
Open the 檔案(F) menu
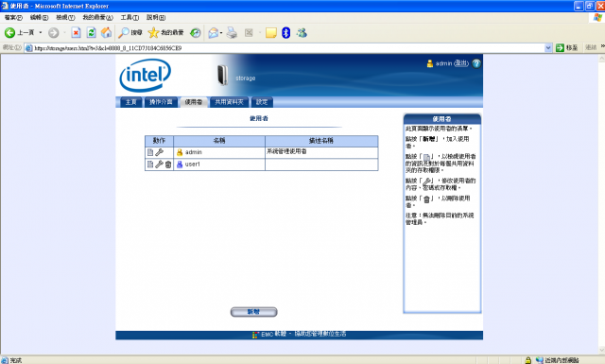(13, 18)
